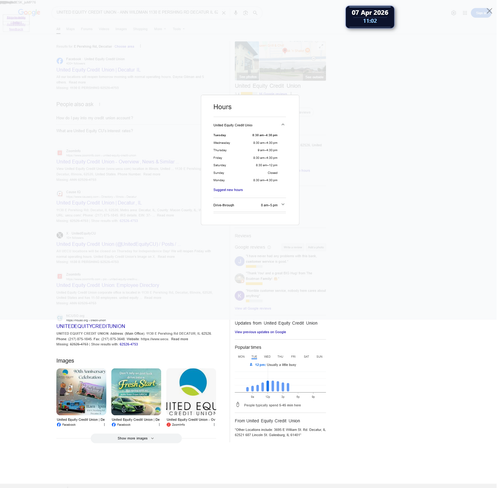
Task: Select WED in Popular times
Action: coord(267,356)
